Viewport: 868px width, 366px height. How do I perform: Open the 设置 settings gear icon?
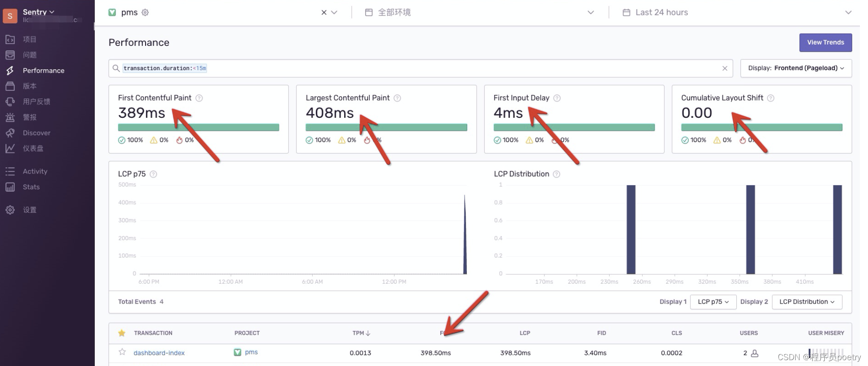tap(10, 210)
